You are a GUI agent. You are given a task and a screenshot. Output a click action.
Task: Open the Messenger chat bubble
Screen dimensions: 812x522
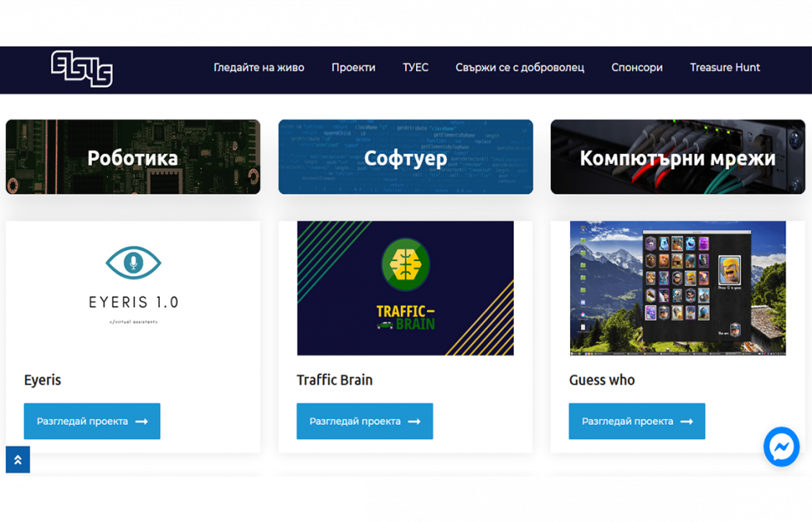[781, 447]
